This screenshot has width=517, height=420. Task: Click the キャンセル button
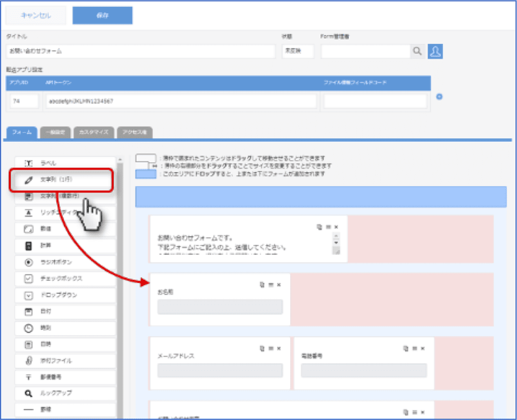point(36,16)
